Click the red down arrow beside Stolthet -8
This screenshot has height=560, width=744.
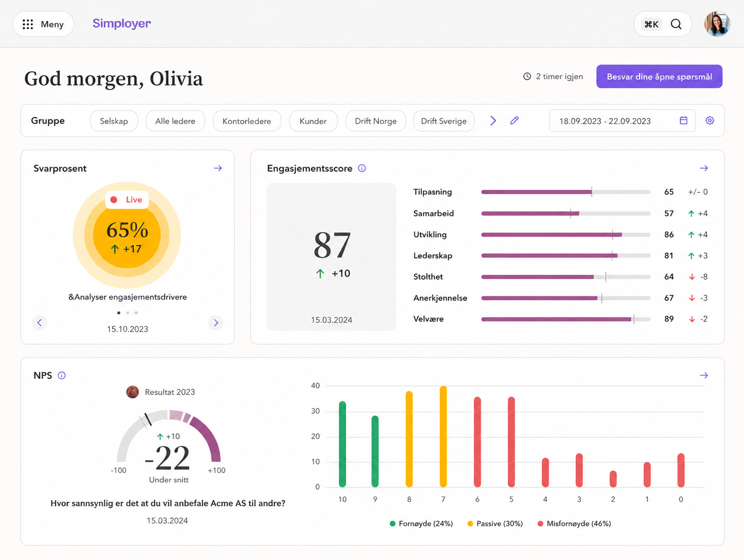[x=692, y=277]
